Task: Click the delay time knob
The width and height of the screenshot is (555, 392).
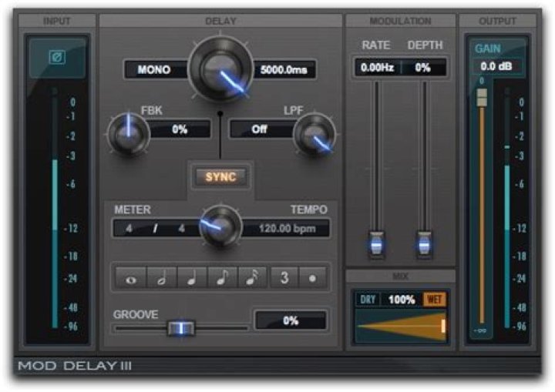Action: [x=221, y=69]
